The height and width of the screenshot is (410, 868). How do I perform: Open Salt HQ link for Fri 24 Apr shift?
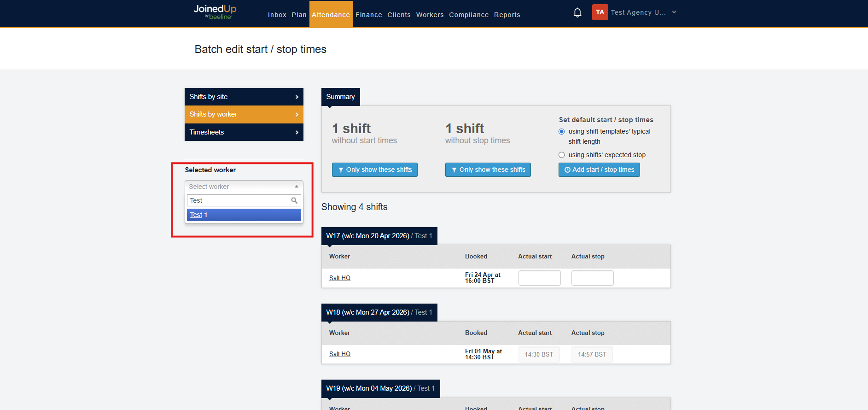coord(340,278)
